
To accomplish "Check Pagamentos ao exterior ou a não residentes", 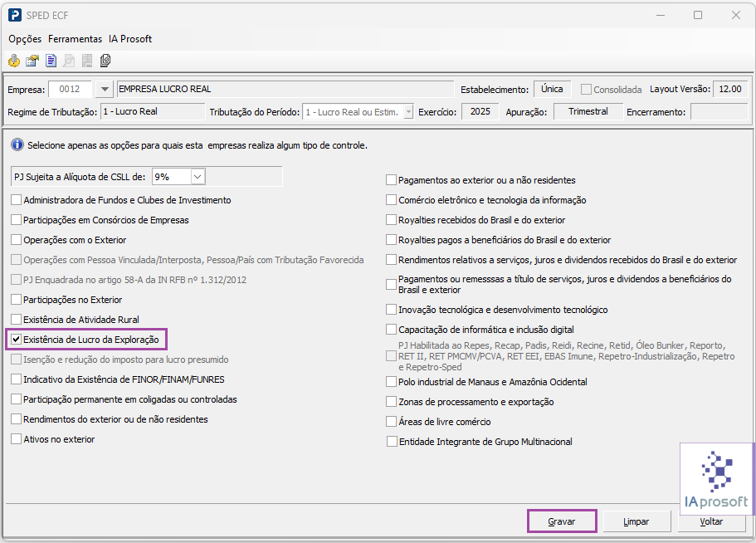I will (391, 180).
